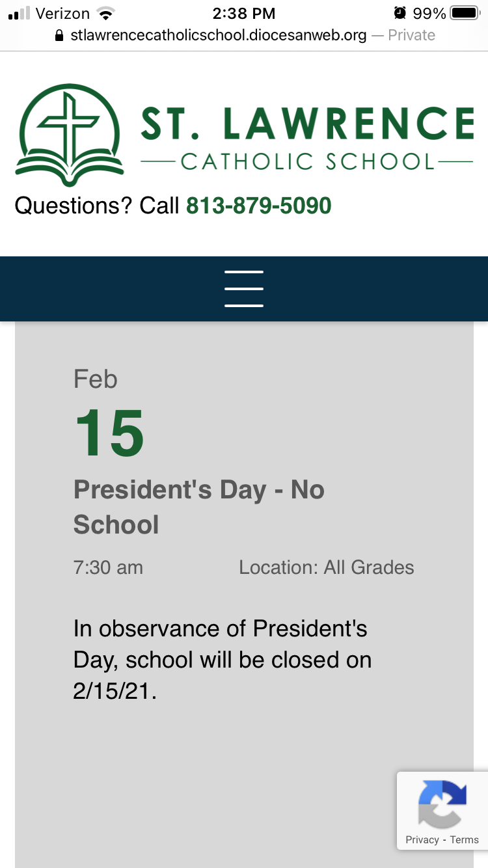Open the reCAPTCHA Terms link
Viewport: 488px width, 868px height.
[464, 839]
